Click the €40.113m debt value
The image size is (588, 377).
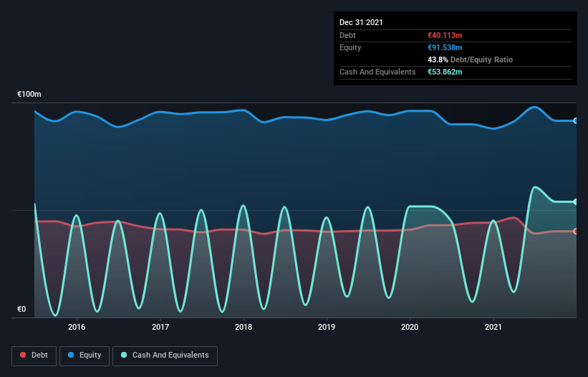coord(445,35)
